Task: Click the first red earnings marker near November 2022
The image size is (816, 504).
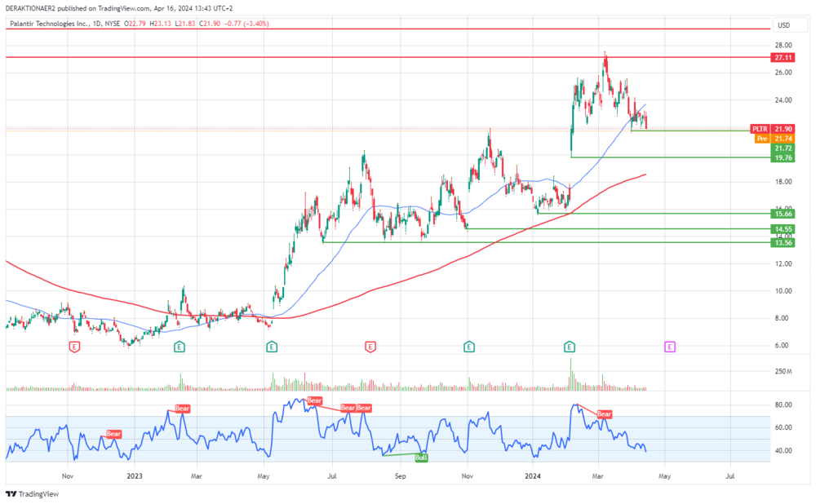Action: pos(75,347)
